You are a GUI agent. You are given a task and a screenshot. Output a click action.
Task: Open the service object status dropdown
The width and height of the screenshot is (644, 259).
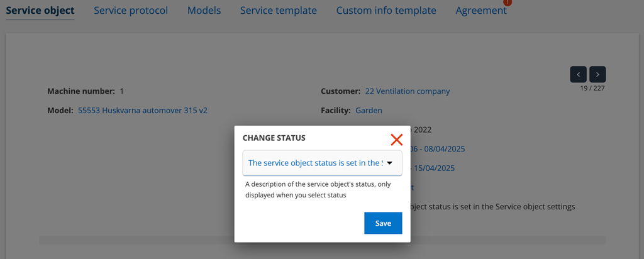322,163
